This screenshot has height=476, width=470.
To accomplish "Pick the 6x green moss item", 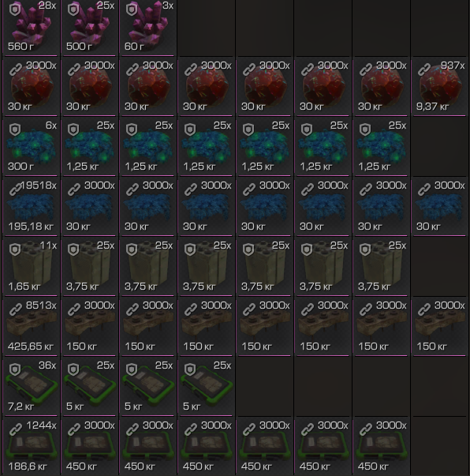I will point(31,148).
